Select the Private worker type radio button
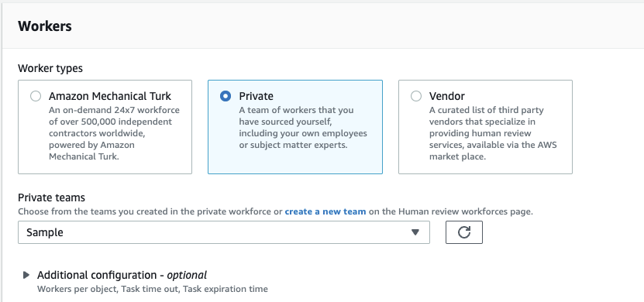 [x=226, y=96]
